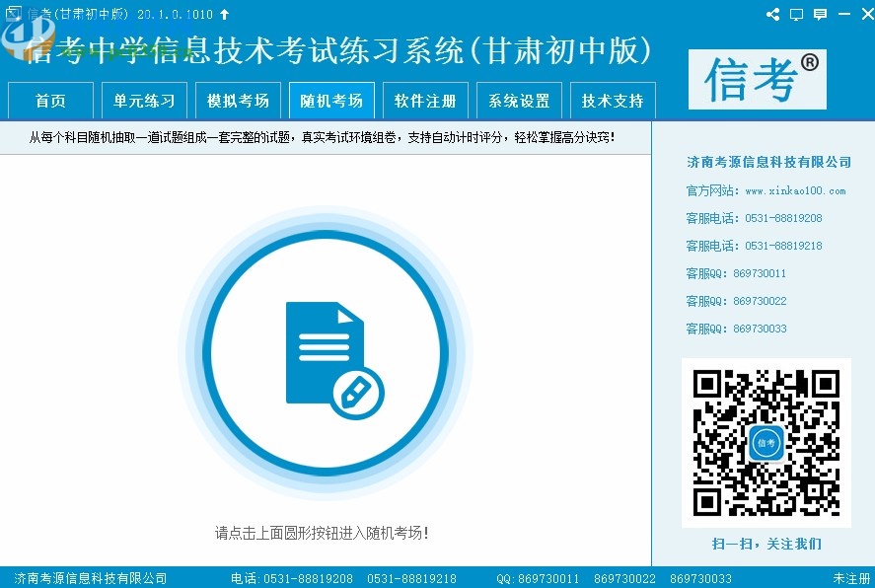The width and height of the screenshot is (875, 588).
Task: Open the feedback chat icon in title bar
Action: pyautogui.click(x=820, y=14)
